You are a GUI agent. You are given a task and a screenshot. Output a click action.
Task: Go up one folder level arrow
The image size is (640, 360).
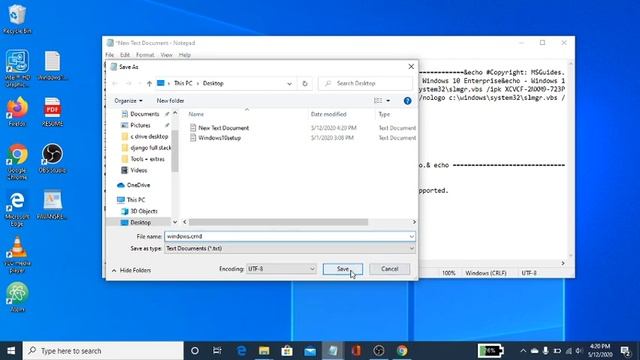coord(149,83)
